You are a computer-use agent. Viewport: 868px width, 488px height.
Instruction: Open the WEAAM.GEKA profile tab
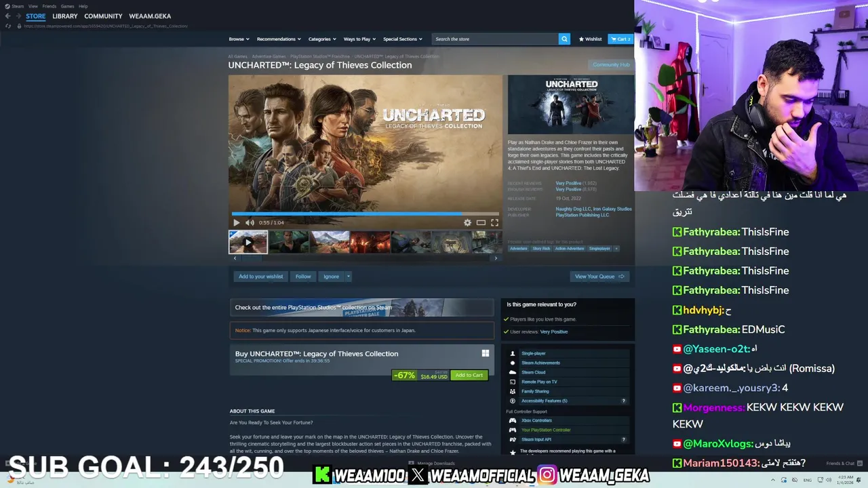[150, 16]
